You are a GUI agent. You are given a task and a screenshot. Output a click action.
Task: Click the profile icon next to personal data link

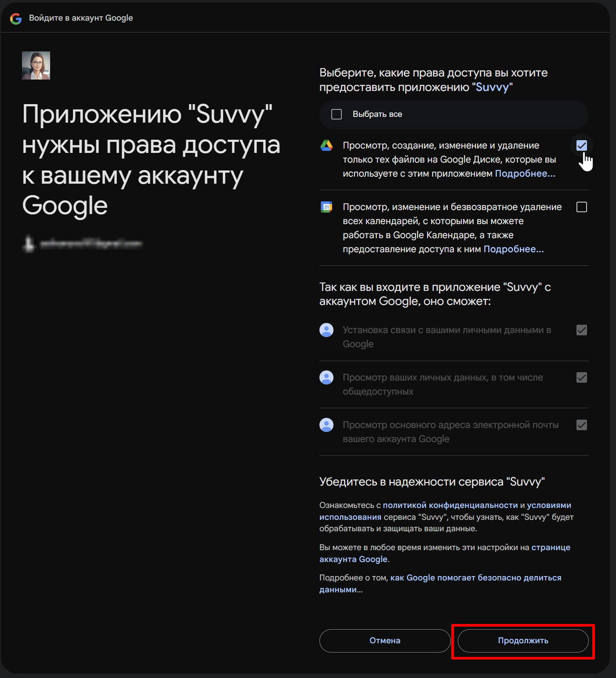tap(326, 330)
